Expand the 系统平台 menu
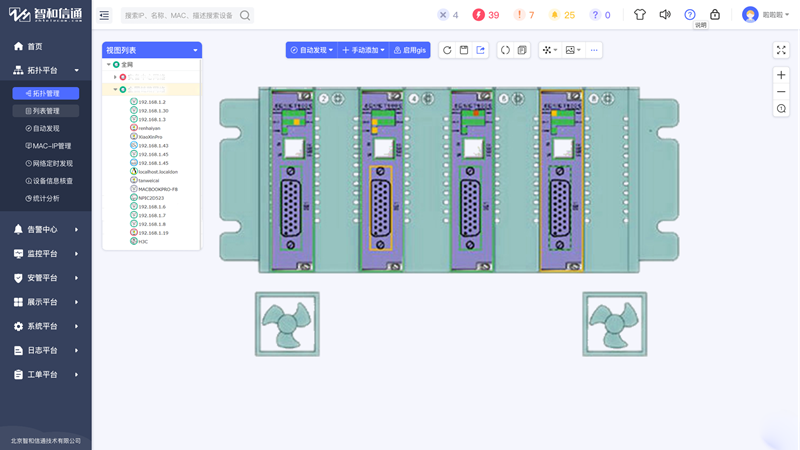800x450 pixels. (x=46, y=326)
